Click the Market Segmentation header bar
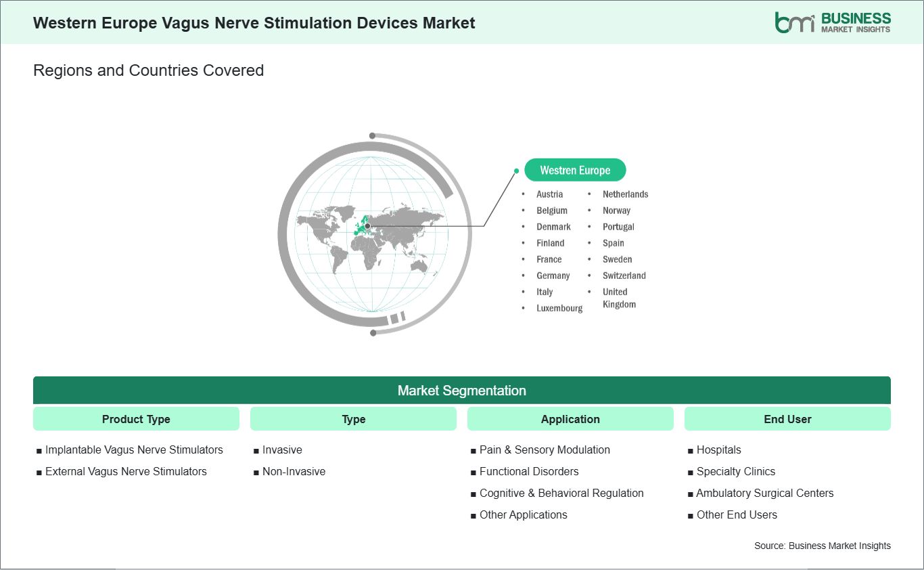The image size is (924, 570). point(462,391)
